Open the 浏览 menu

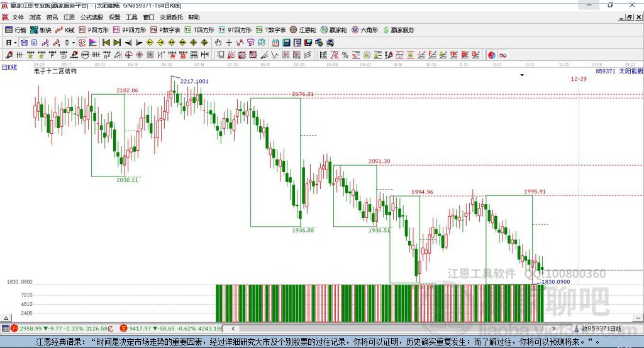click(35, 17)
